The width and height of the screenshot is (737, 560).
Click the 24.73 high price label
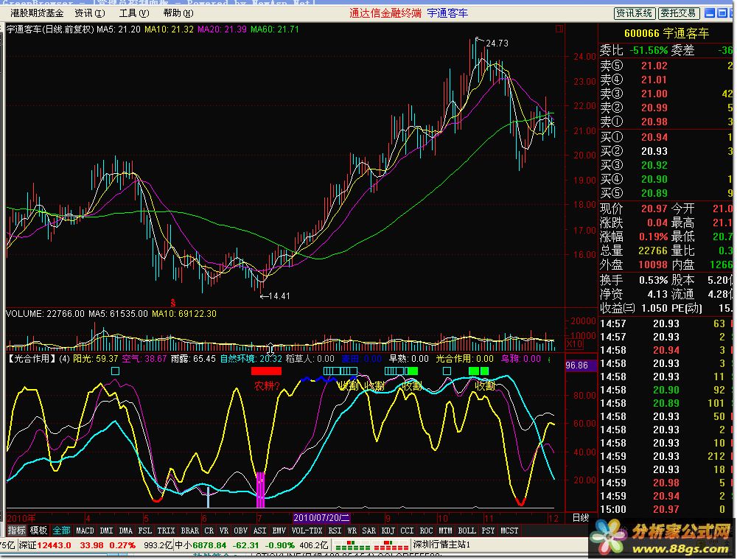coord(497,43)
